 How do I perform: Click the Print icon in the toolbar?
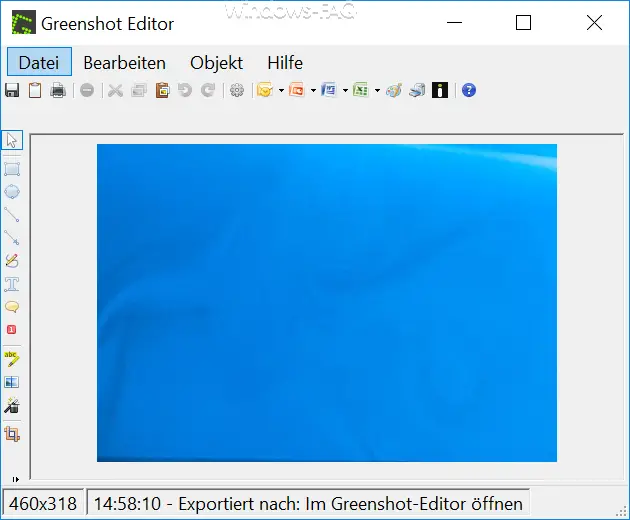click(x=58, y=90)
